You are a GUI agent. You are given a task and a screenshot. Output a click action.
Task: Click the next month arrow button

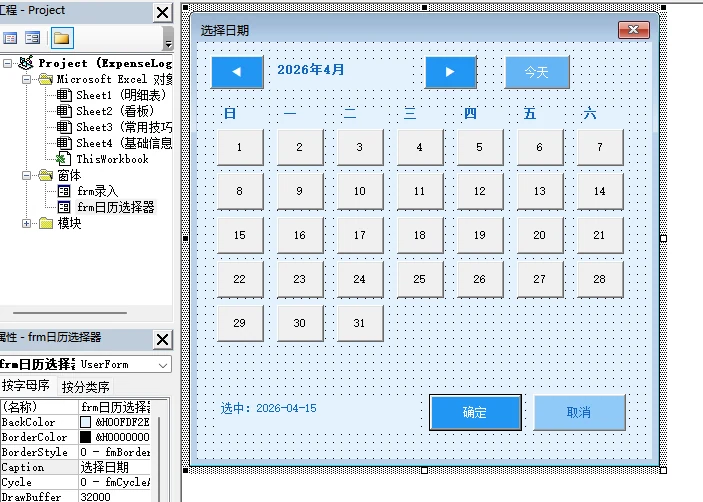coord(451,72)
